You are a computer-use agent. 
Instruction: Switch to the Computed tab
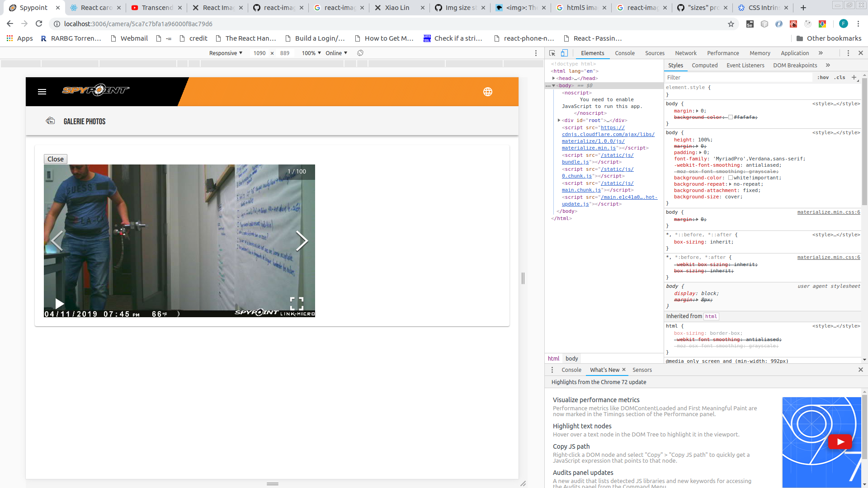pos(705,65)
